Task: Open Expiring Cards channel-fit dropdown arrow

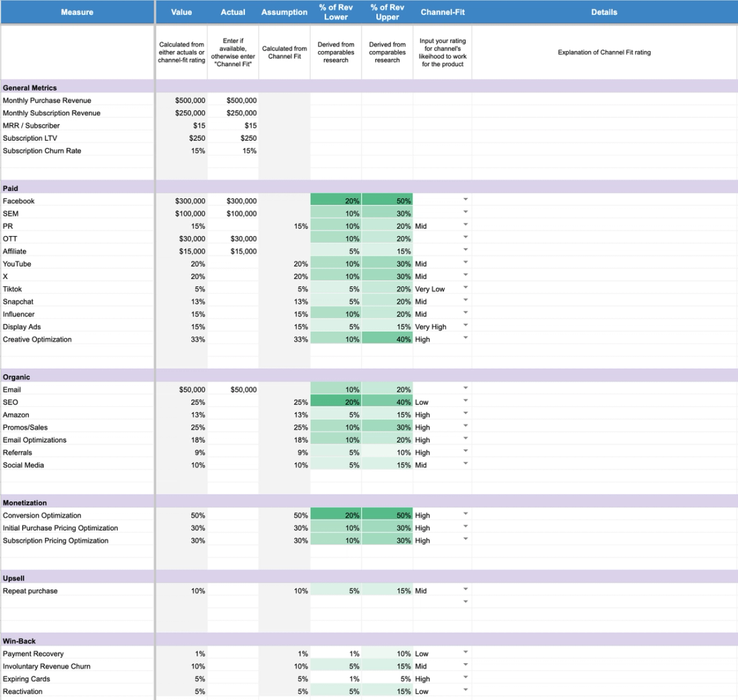Action: click(x=466, y=677)
